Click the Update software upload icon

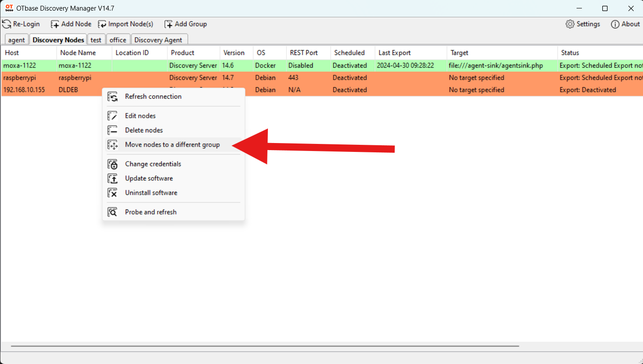112,178
